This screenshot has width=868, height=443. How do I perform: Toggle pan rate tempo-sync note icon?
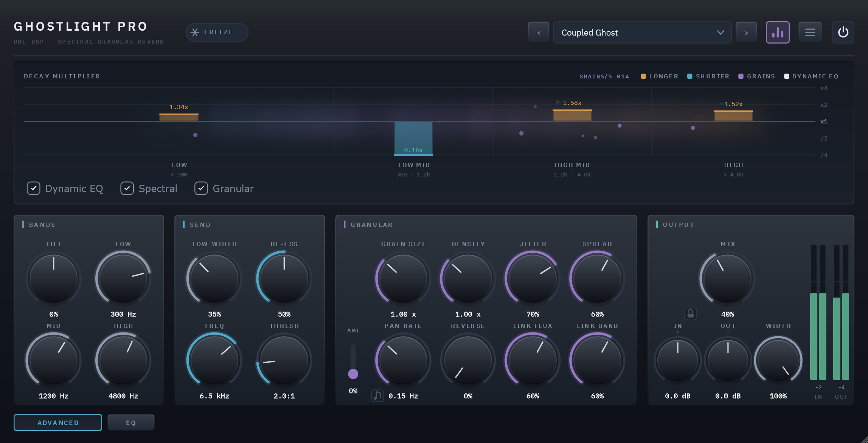(377, 396)
